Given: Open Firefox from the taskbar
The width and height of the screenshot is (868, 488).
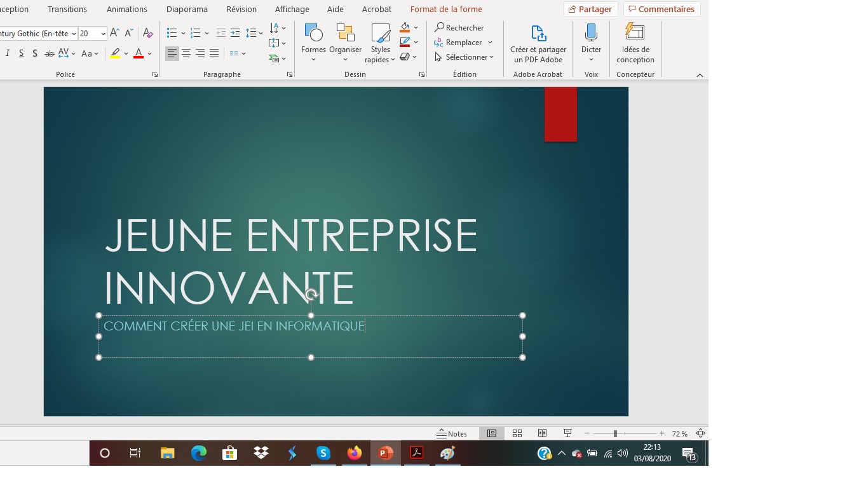Looking at the screenshot, I should point(354,453).
